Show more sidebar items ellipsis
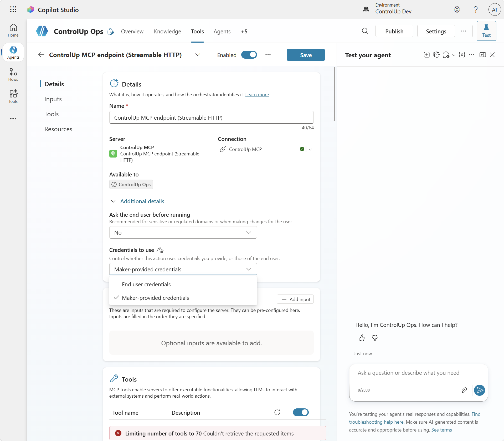This screenshot has width=504, height=441. pos(13,119)
